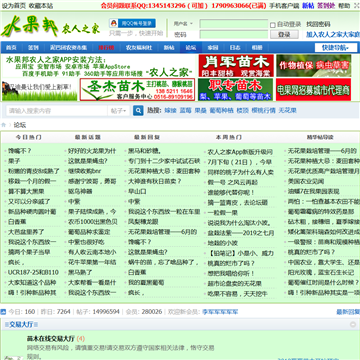Open the 圣杰苗木 banner ad

[x=137, y=89]
